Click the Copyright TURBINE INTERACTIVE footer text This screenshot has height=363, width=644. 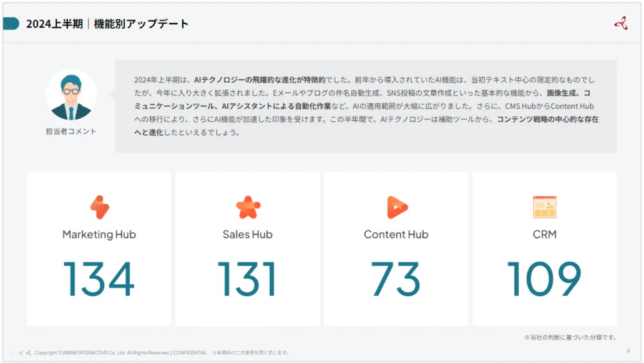(121, 353)
